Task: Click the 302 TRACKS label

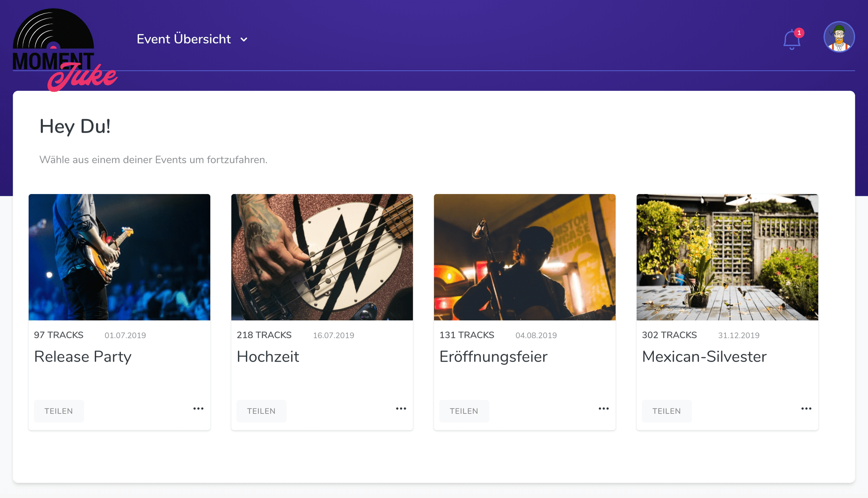Action: tap(669, 335)
